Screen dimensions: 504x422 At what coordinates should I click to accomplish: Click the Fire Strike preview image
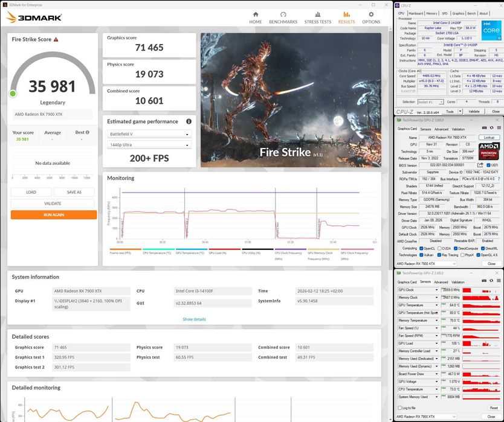coord(291,100)
